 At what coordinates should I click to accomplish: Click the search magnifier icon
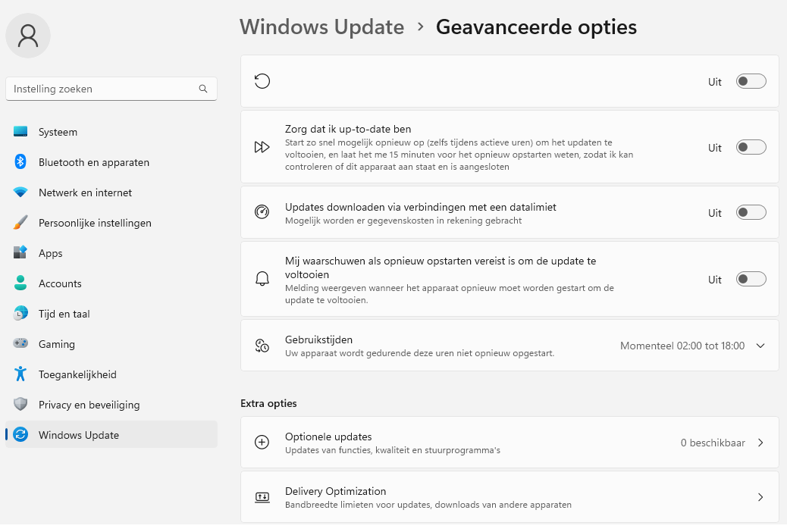point(203,89)
